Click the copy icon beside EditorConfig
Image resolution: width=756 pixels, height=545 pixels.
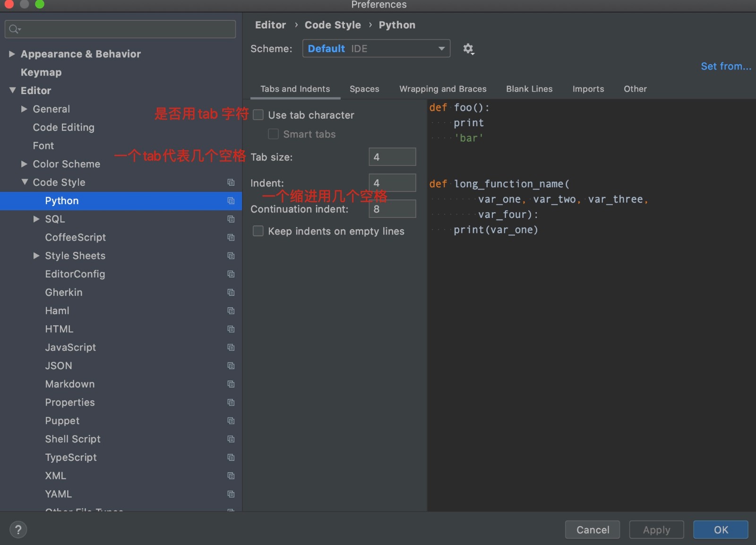(x=231, y=274)
